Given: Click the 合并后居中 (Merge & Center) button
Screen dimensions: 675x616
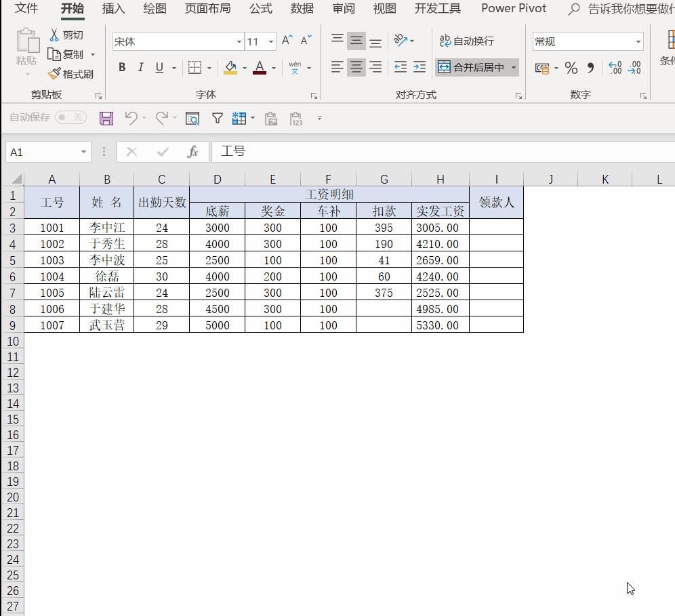Looking at the screenshot, I should (471, 67).
